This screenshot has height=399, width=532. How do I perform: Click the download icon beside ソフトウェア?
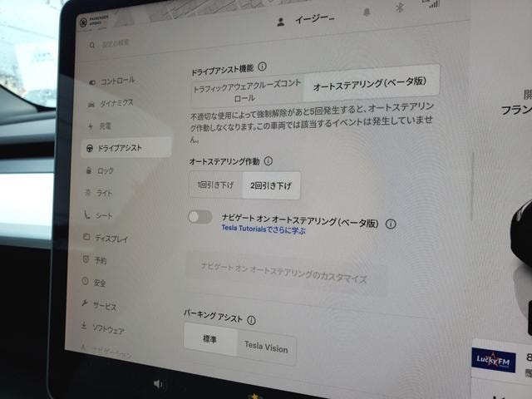(84, 326)
